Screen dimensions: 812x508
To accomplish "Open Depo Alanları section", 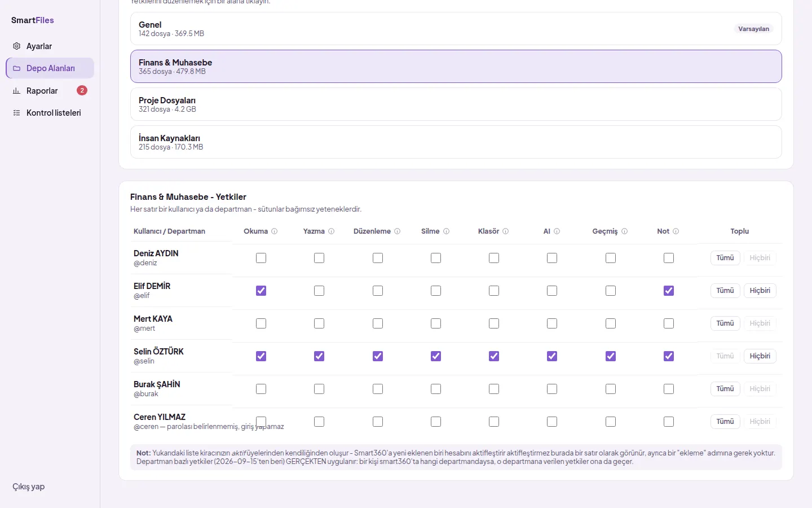I will point(50,68).
